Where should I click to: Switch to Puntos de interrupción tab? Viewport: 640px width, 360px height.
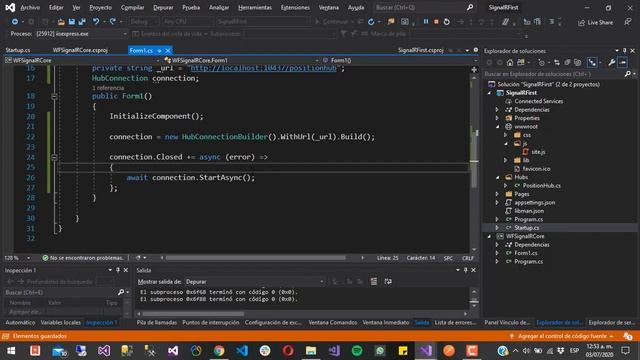pyautogui.click(x=211, y=322)
